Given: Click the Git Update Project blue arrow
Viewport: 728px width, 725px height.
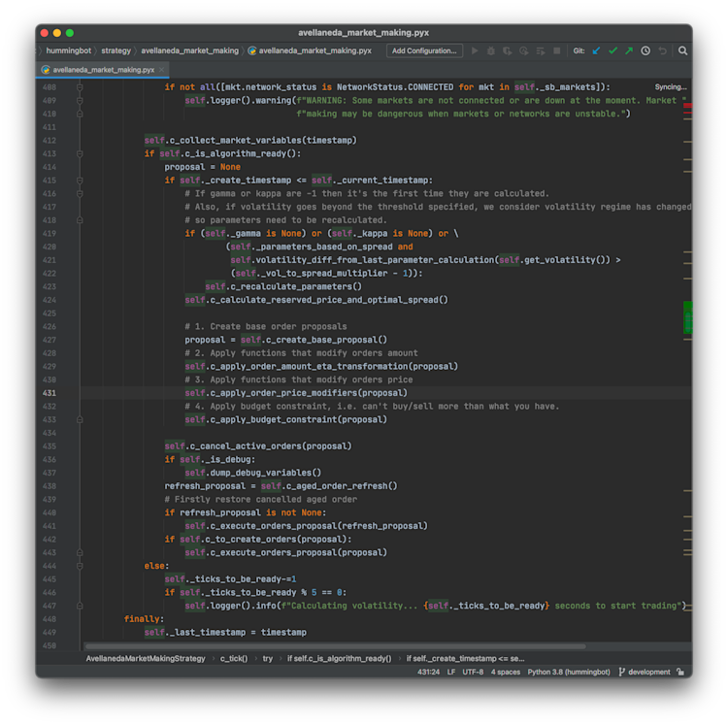Looking at the screenshot, I should (x=597, y=51).
